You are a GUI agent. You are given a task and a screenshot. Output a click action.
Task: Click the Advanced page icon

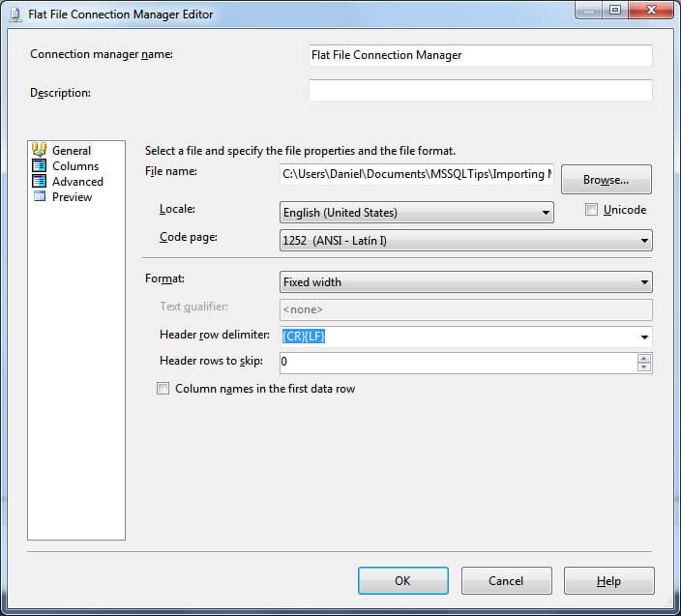pyautogui.click(x=39, y=181)
